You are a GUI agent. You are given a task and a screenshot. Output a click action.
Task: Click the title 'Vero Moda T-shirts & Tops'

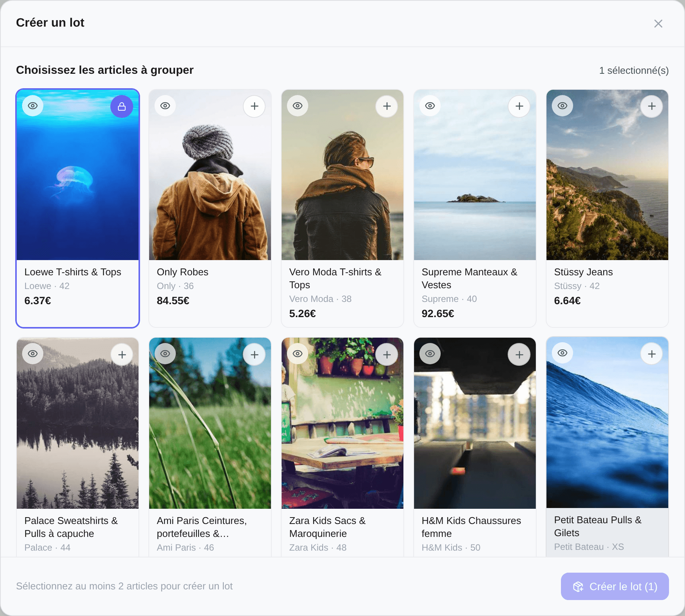pyautogui.click(x=335, y=278)
